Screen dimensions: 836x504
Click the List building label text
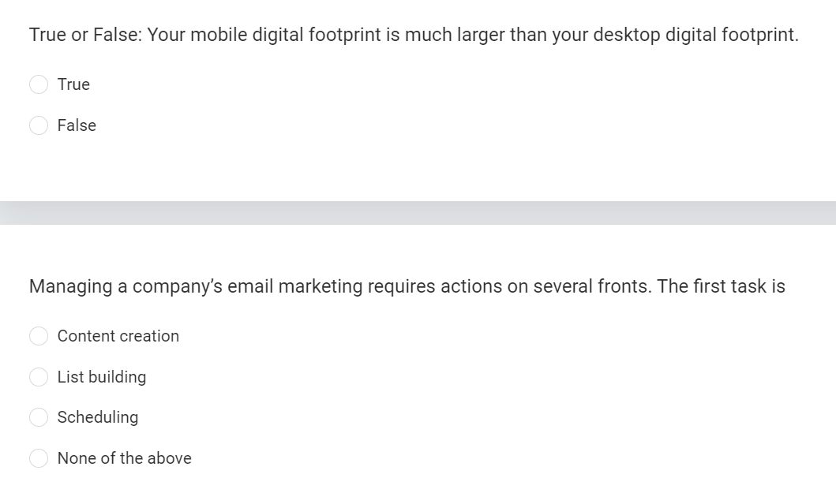102,377
